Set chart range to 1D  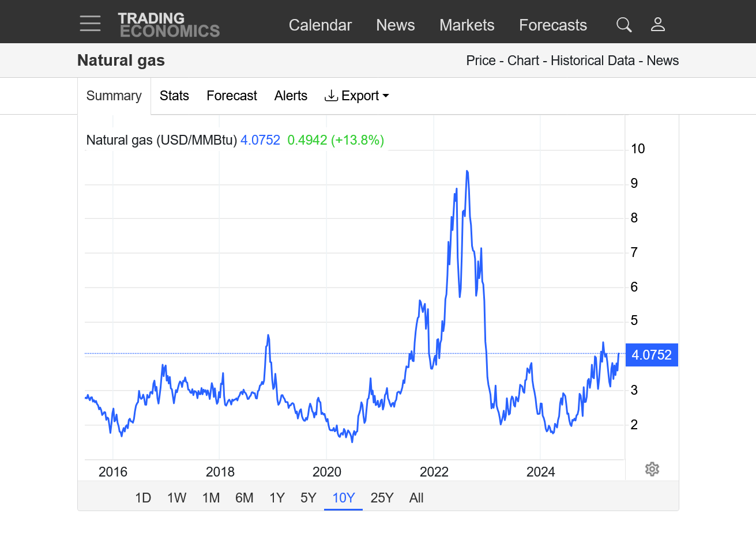pos(143,498)
